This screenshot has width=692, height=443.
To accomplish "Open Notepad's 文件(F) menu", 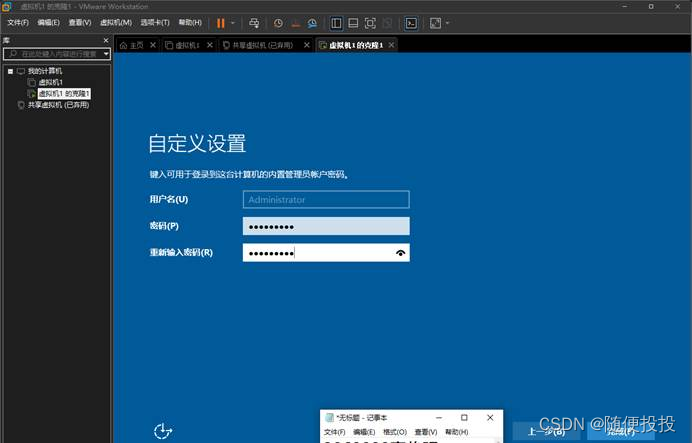I will click(335, 432).
